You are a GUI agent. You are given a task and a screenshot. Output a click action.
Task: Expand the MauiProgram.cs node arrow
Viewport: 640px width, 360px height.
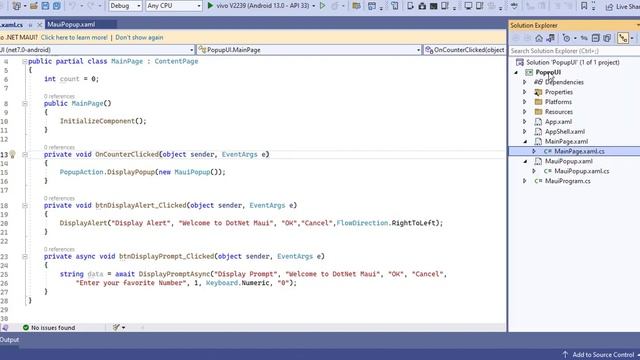tap(525, 181)
